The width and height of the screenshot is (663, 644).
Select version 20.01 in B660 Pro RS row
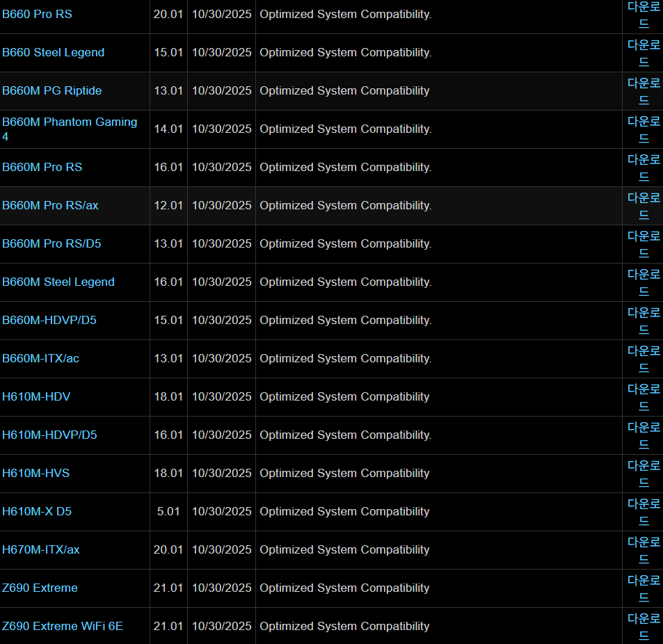click(168, 15)
